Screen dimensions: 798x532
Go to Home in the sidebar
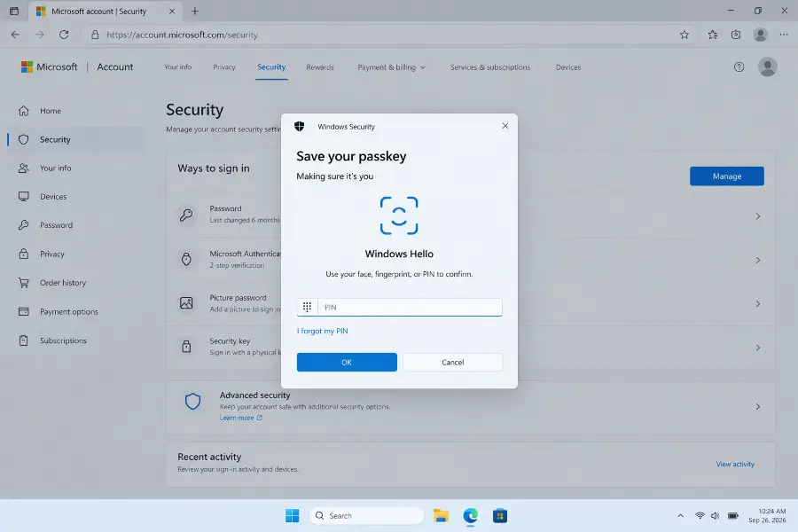(75, 111)
